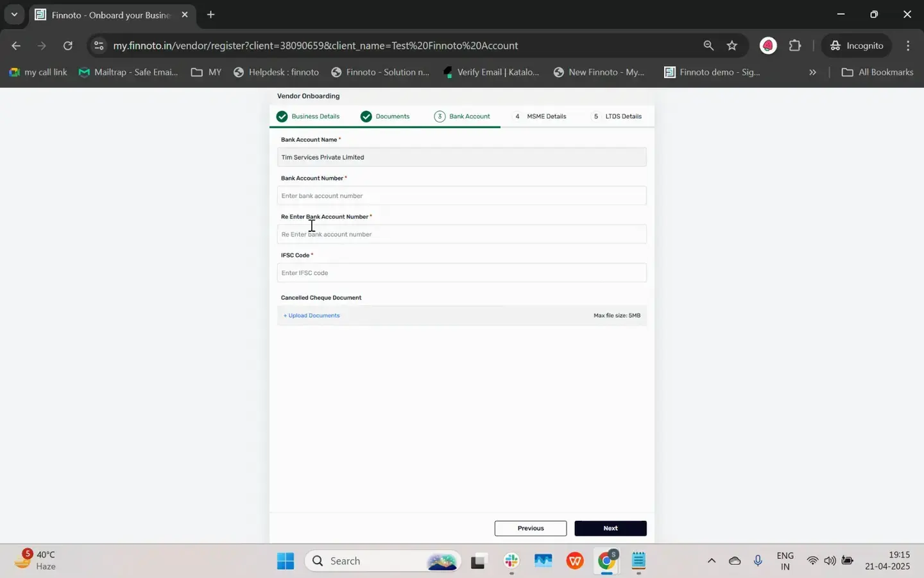Open the Incognito profile indicator

point(857,46)
